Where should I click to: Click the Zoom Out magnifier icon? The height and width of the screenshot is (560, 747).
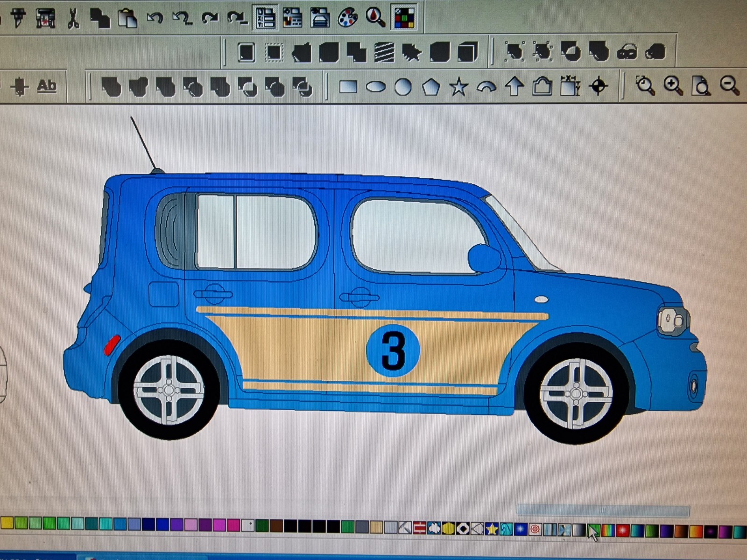point(729,85)
